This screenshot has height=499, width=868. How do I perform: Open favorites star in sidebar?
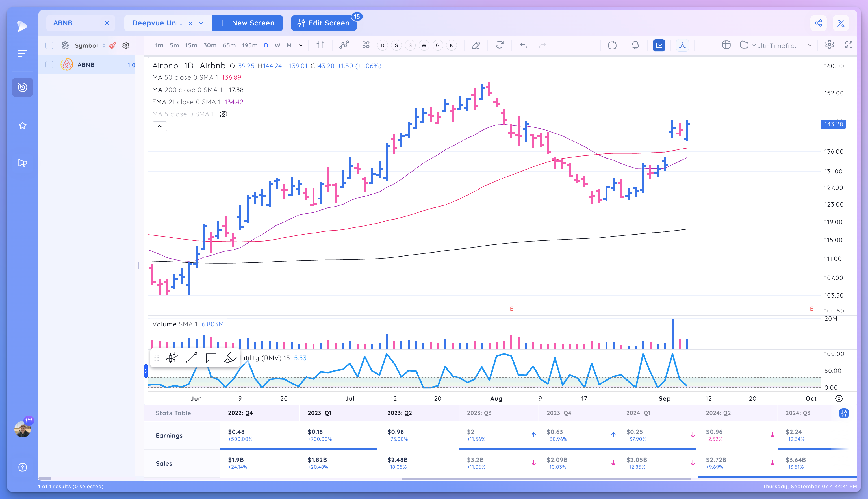[x=23, y=125]
